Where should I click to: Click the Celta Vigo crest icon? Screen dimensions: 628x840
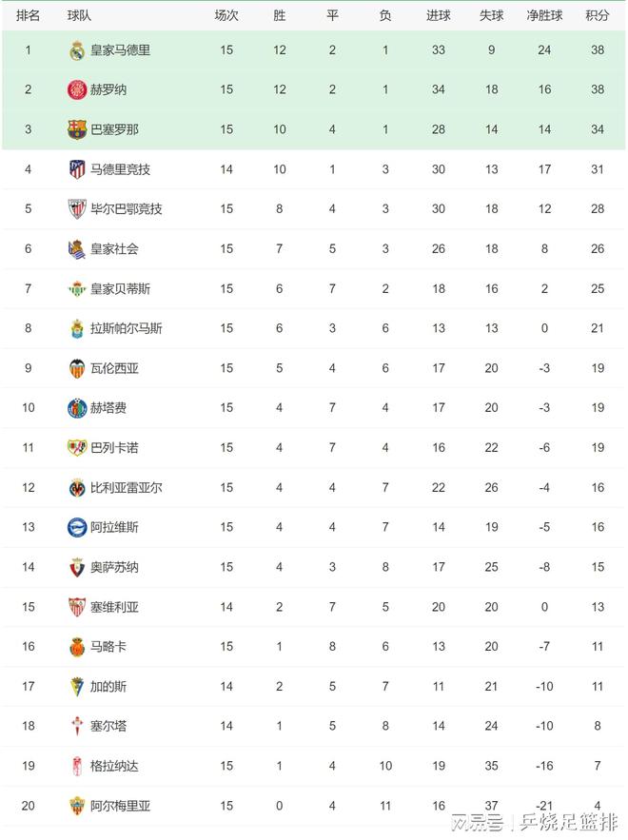(77, 727)
